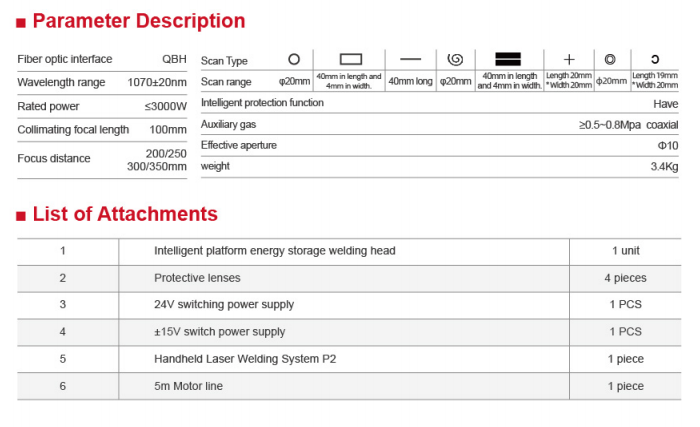This screenshot has height=427, width=700.
Task: Click the List of Attachments heading
Action: pos(125,214)
